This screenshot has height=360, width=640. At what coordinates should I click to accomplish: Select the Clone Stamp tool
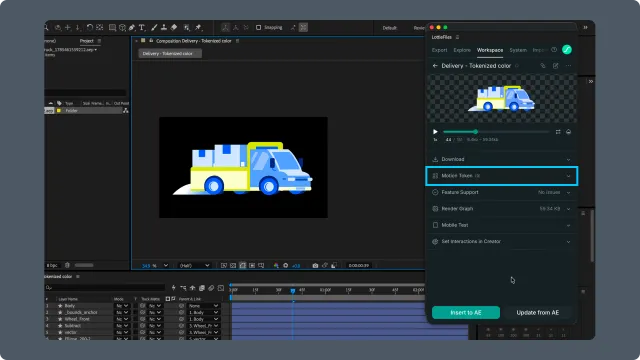pos(164,27)
